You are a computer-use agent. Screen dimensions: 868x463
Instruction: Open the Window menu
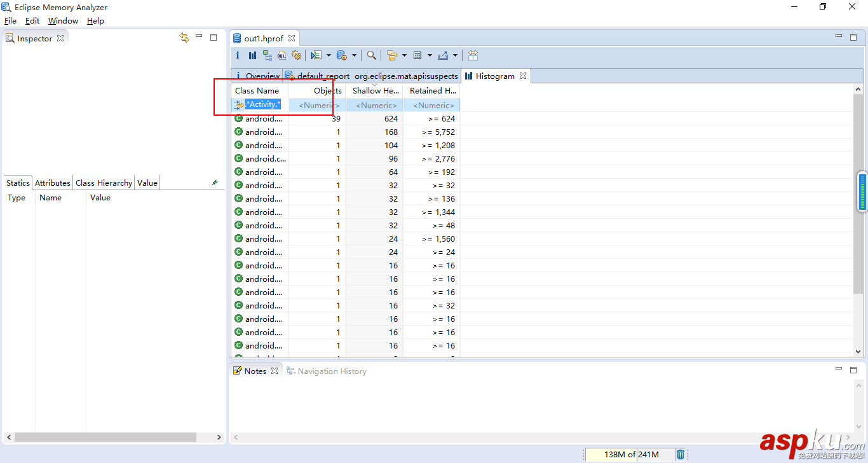[63, 21]
